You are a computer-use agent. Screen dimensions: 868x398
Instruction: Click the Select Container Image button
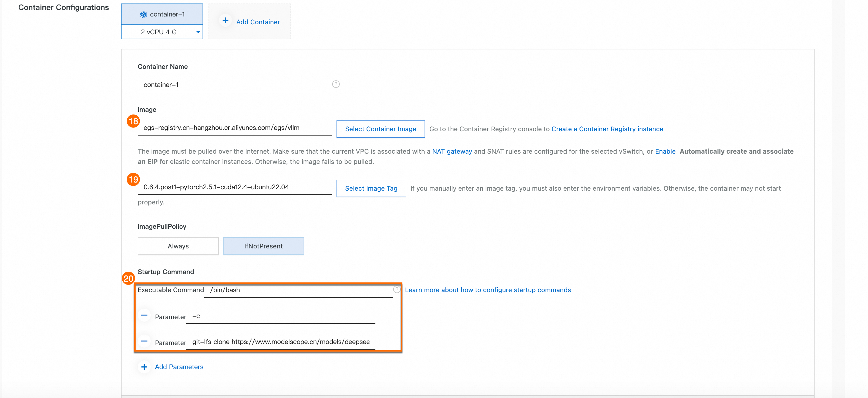[380, 129]
